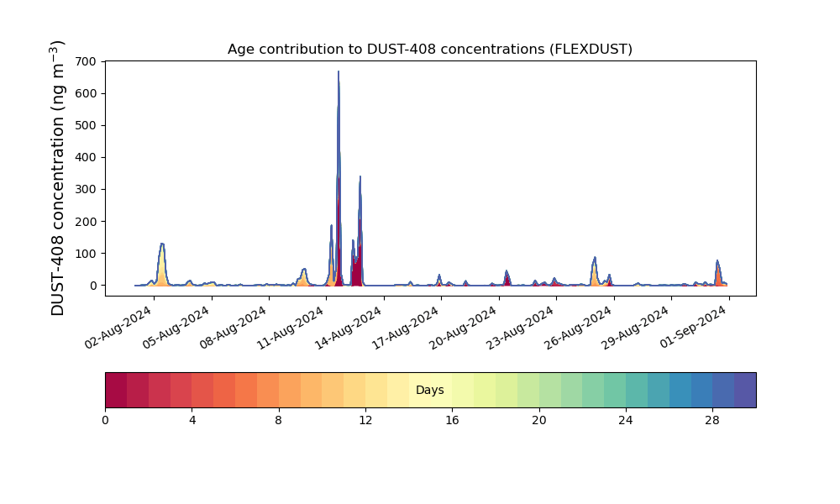Select the 20-Aug-2024 x-axis date label
840x504 pixels.
coord(462,328)
